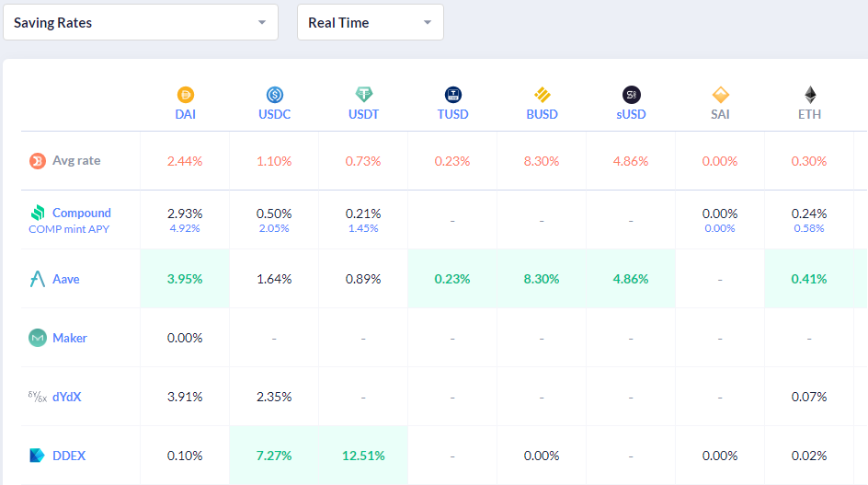This screenshot has width=868, height=485.
Task: Click dYdX USDC rate 2.35%
Action: (274, 397)
